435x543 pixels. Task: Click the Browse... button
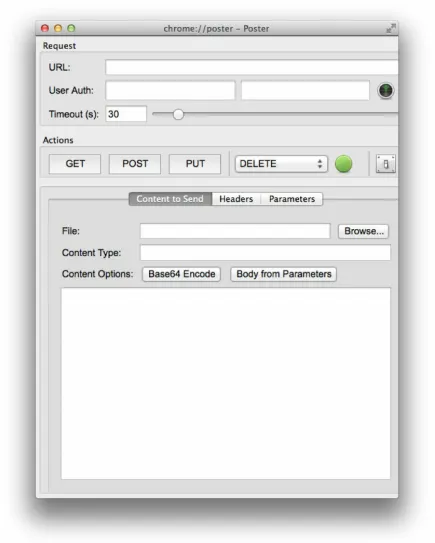pyautogui.click(x=364, y=231)
